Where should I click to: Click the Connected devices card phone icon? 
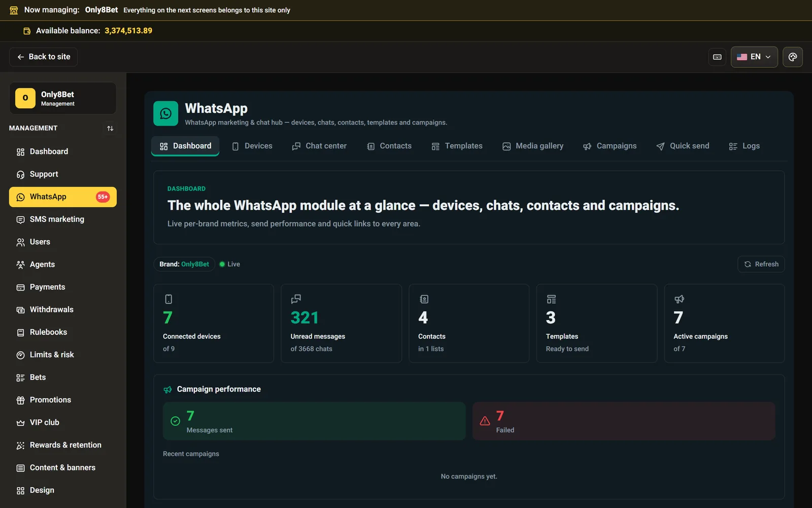tap(168, 299)
